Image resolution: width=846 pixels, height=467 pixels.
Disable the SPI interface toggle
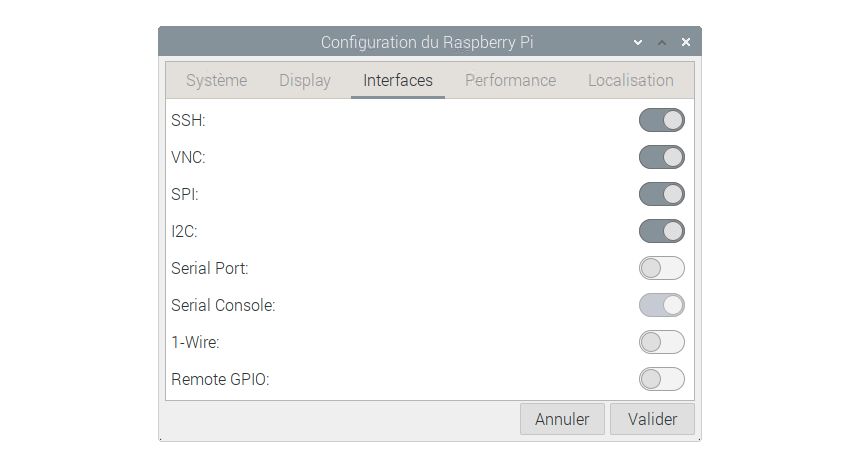click(x=661, y=194)
